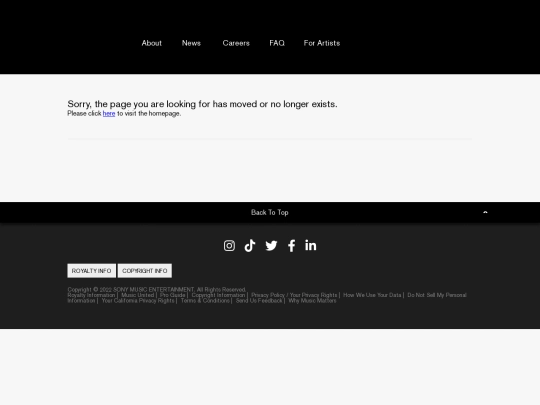540x405 pixels.
Task: Open the Instagram social icon
Action: [229, 246]
